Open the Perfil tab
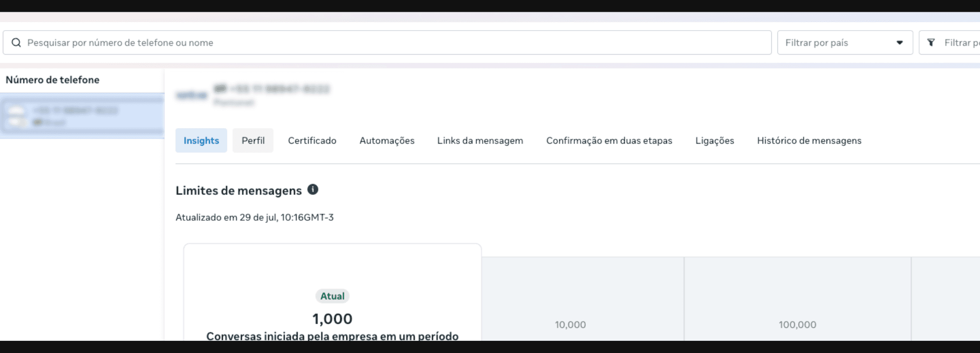The height and width of the screenshot is (353, 980). click(253, 140)
